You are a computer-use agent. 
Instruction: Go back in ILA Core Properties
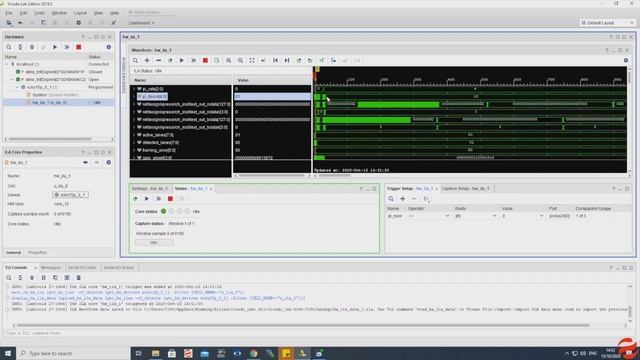(x=85, y=162)
